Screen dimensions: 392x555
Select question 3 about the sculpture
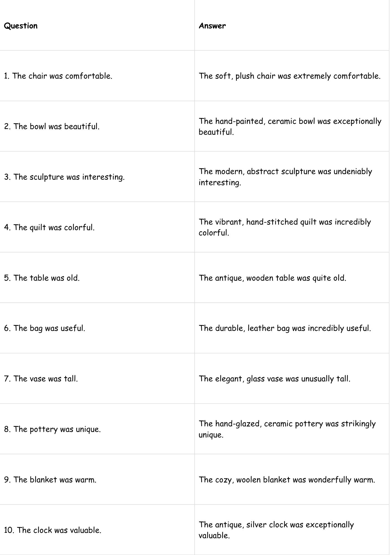coord(64,177)
